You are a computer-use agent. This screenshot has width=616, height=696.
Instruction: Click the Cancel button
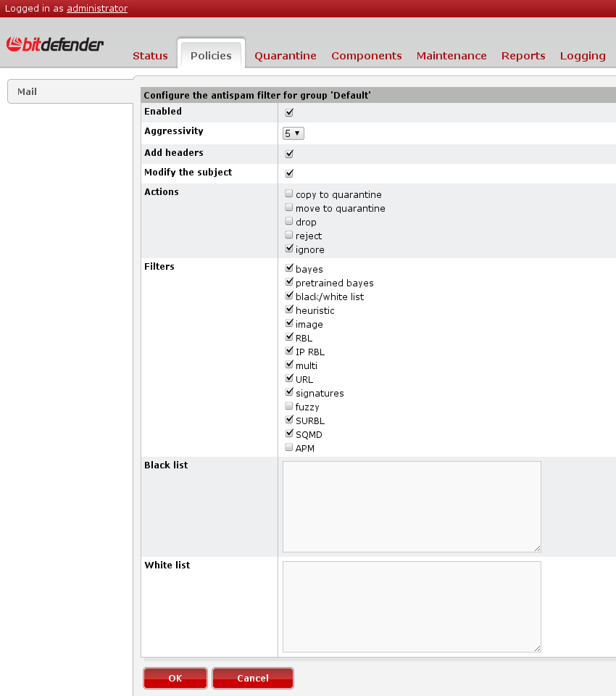tap(253, 679)
